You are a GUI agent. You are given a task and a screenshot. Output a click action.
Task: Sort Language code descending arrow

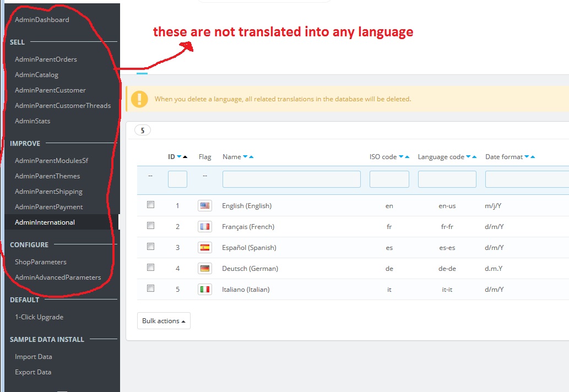(468, 157)
